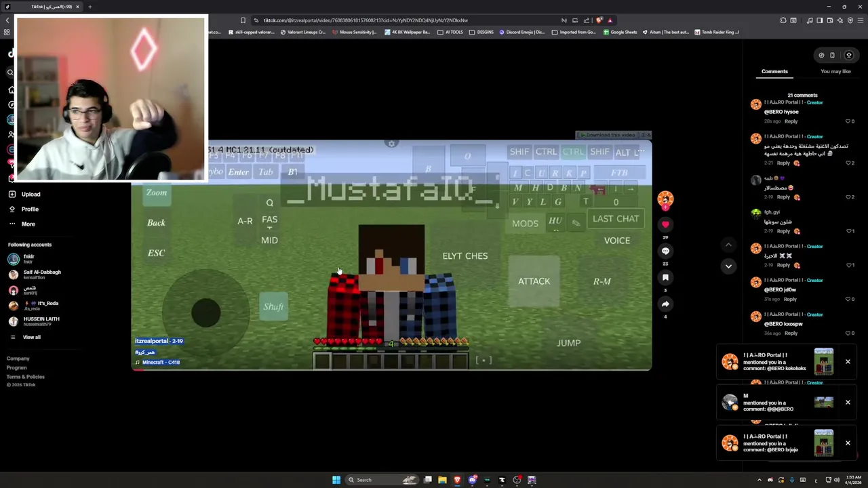868x488 pixels.
Task: Open the Tomb Raider King bookmark
Action: 717,32
